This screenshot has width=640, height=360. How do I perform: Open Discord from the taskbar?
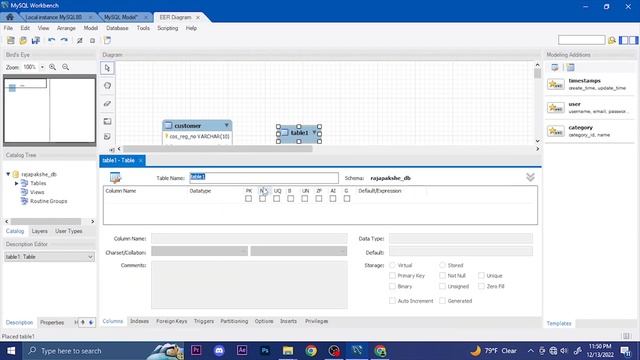point(219,351)
